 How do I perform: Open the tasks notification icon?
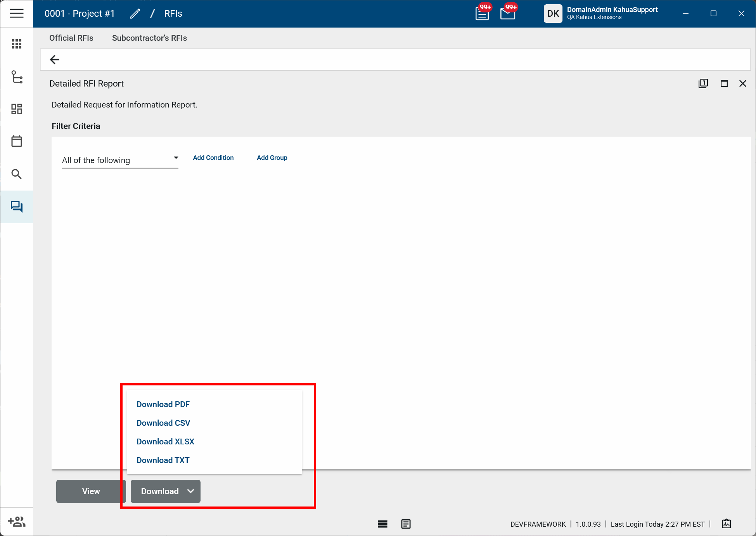482,14
